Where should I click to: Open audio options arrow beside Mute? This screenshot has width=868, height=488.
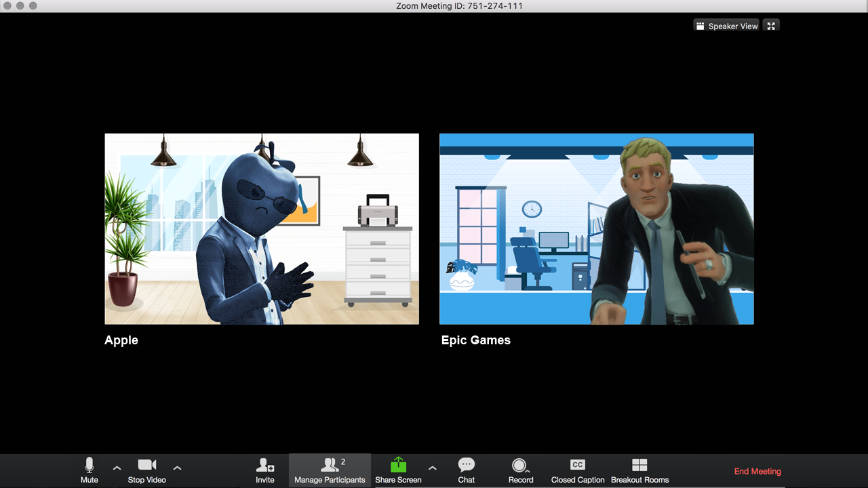[117, 468]
